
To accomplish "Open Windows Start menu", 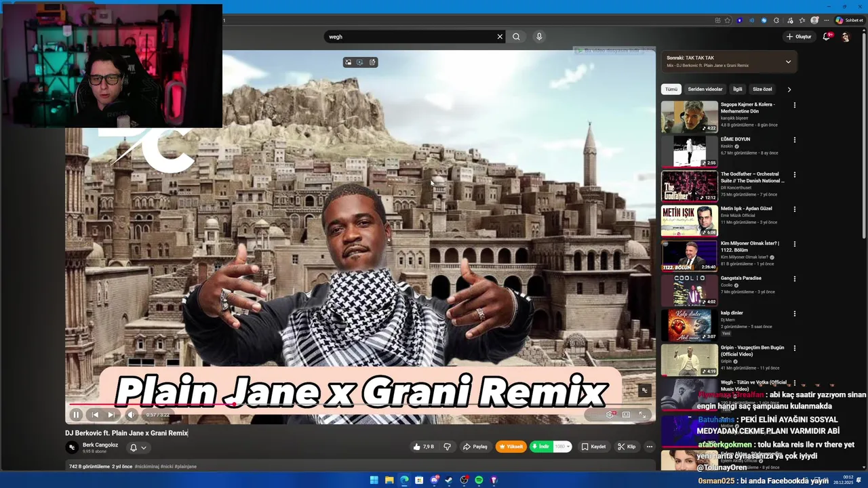I will (x=374, y=480).
